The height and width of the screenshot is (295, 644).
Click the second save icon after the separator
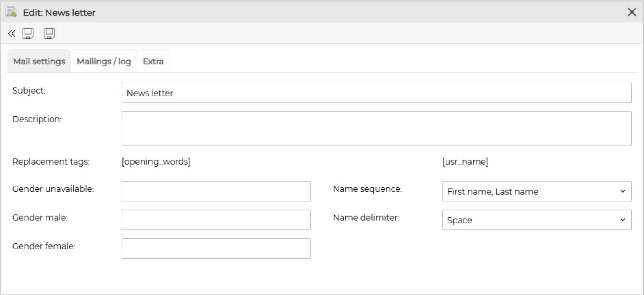(x=49, y=33)
